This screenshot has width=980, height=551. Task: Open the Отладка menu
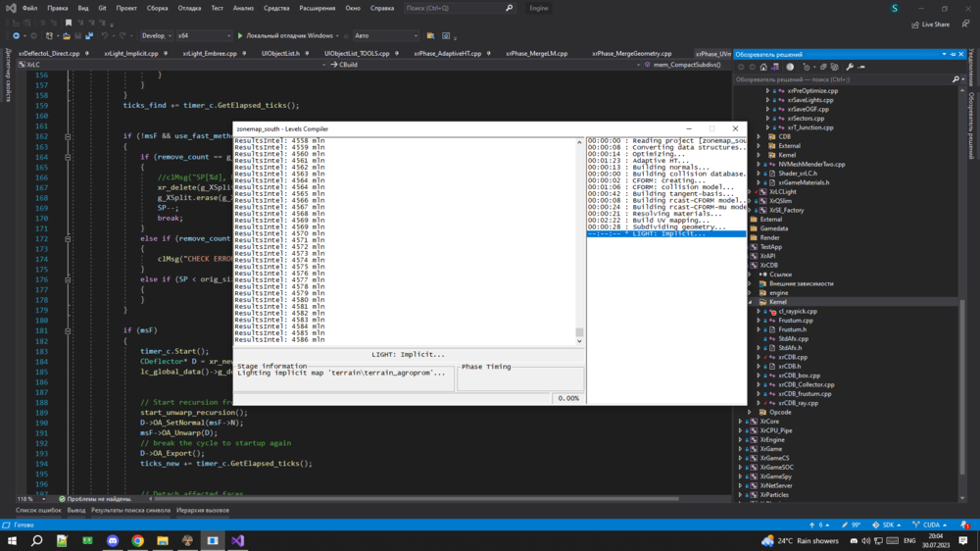coord(189,8)
